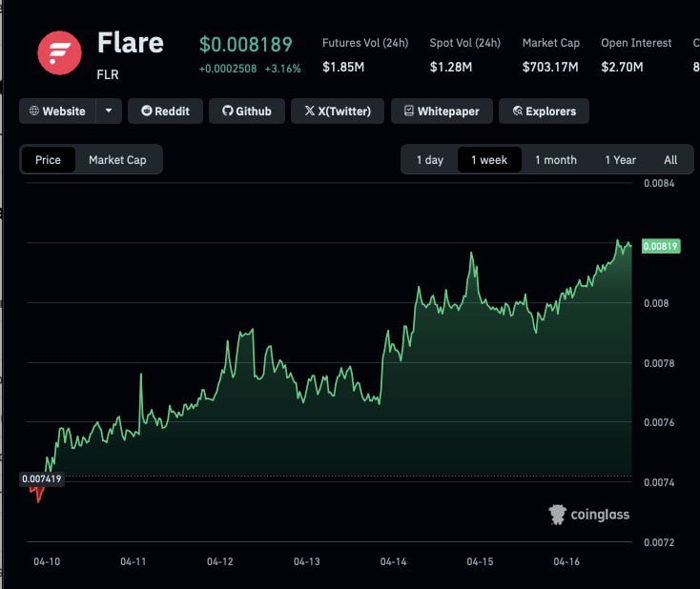This screenshot has height=589, width=700.
Task: Select the 1 Year timeframe
Action: tap(620, 160)
